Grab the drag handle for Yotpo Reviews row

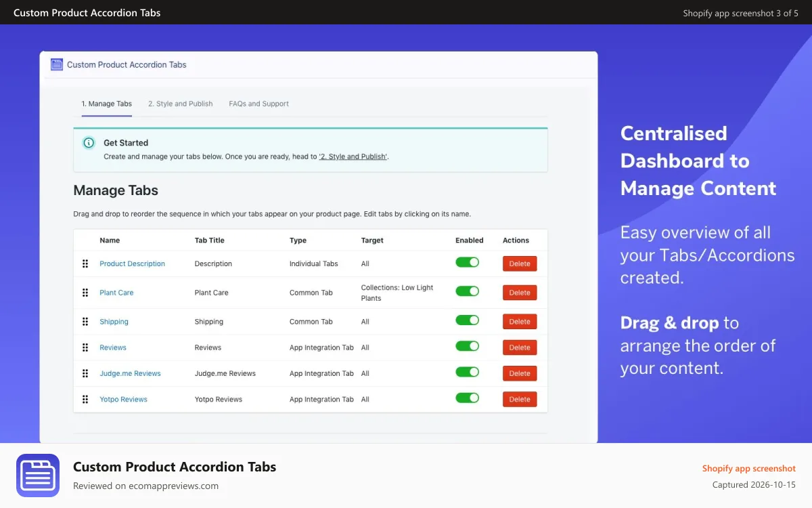[x=85, y=399]
